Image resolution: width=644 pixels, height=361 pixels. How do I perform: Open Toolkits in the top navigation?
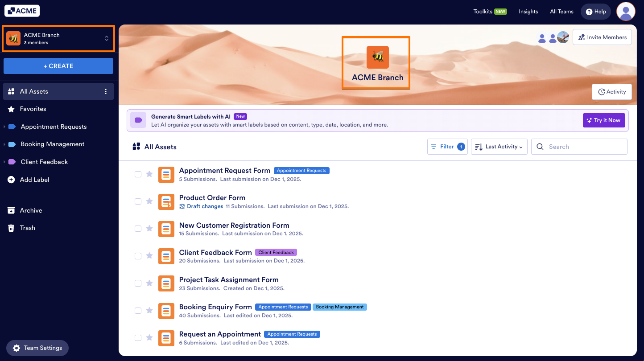490,12
